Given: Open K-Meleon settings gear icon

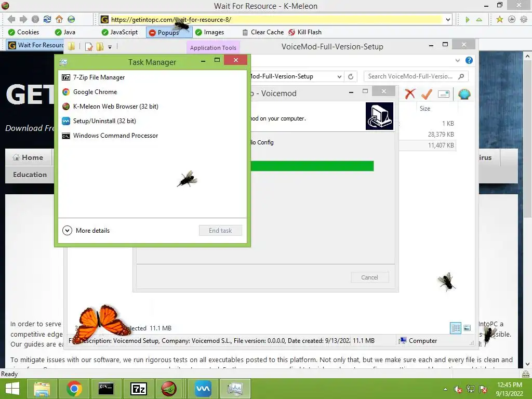Looking at the screenshot, I should pyautogui.click(x=524, y=19).
